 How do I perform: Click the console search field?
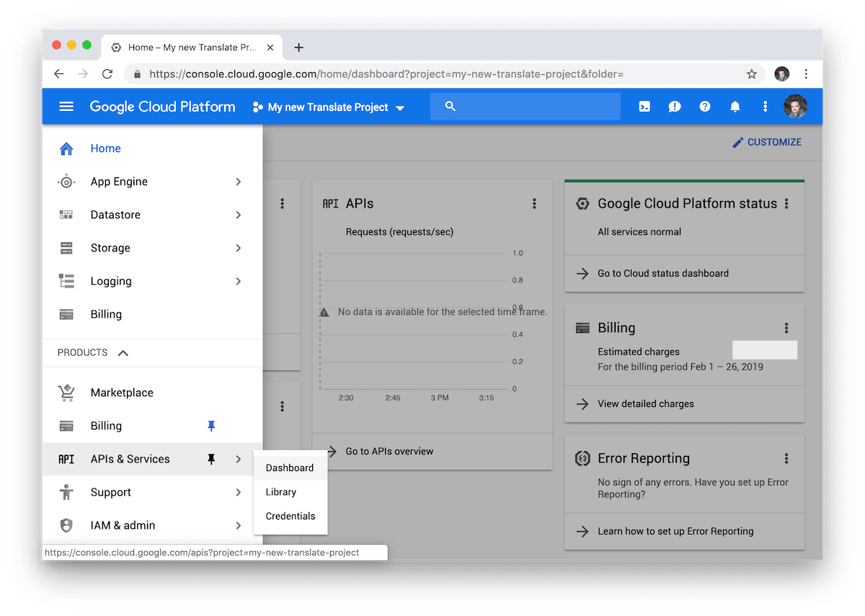point(525,106)
